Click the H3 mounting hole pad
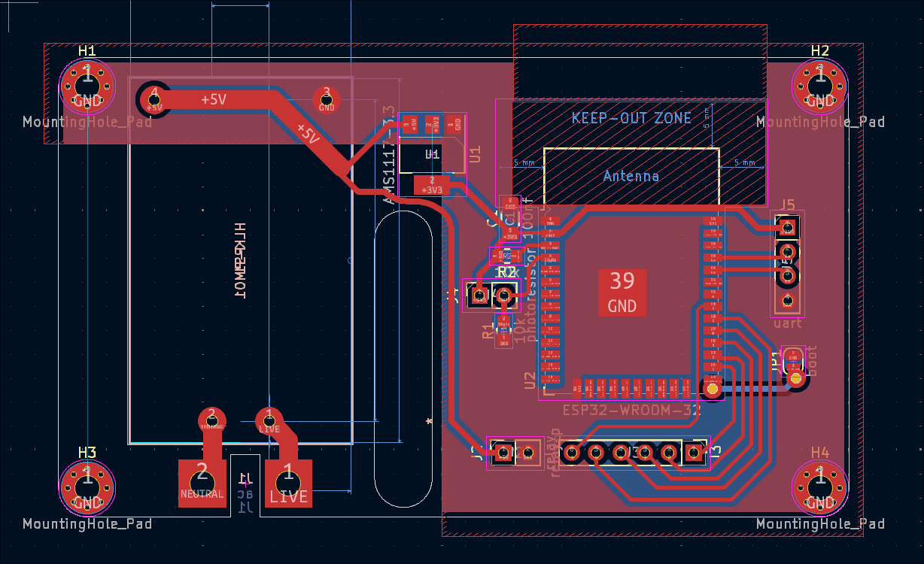 point(87,486)
